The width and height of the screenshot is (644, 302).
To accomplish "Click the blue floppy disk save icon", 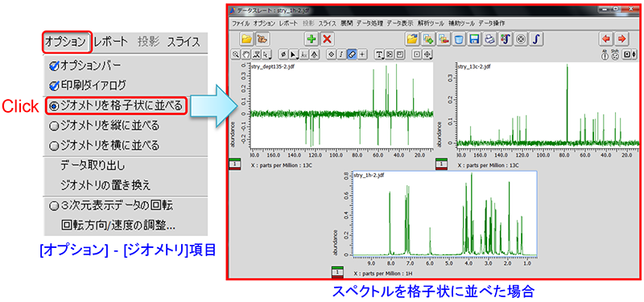I will (x=474, y=39).
